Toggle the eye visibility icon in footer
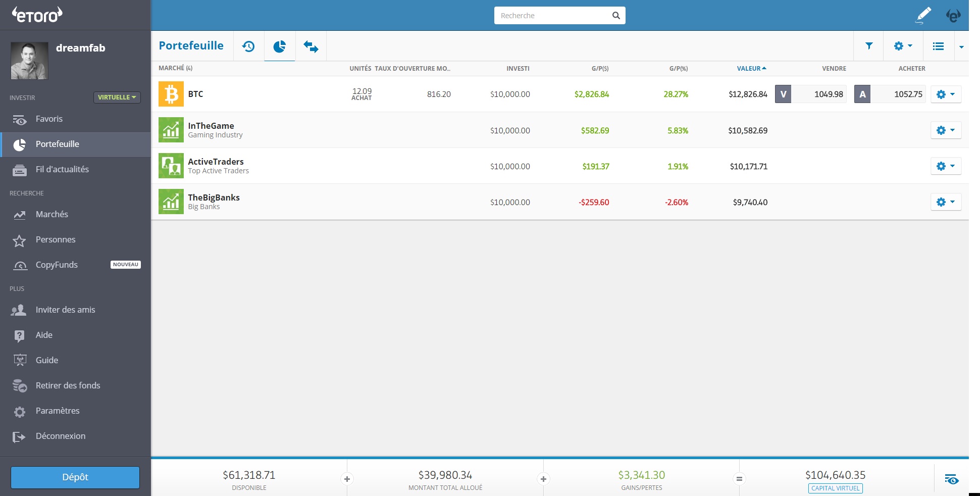The height and width of the screenshot is (496, 980). (951, 479)
